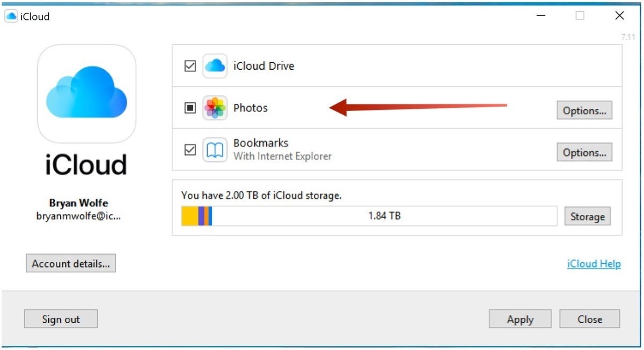
Task: Click the yellow segment of storage bar
Action: (x=189, y=216)
